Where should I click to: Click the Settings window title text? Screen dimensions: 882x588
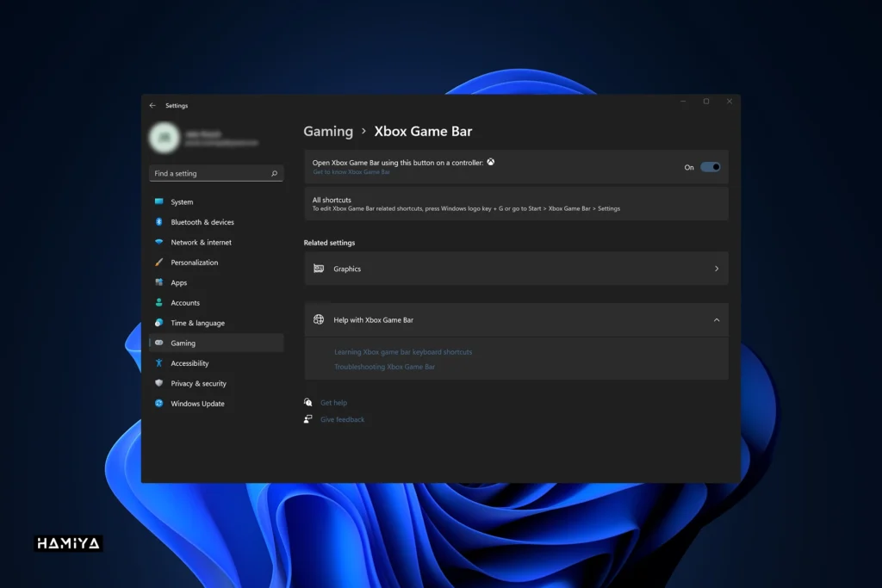(x=177, y=106)
